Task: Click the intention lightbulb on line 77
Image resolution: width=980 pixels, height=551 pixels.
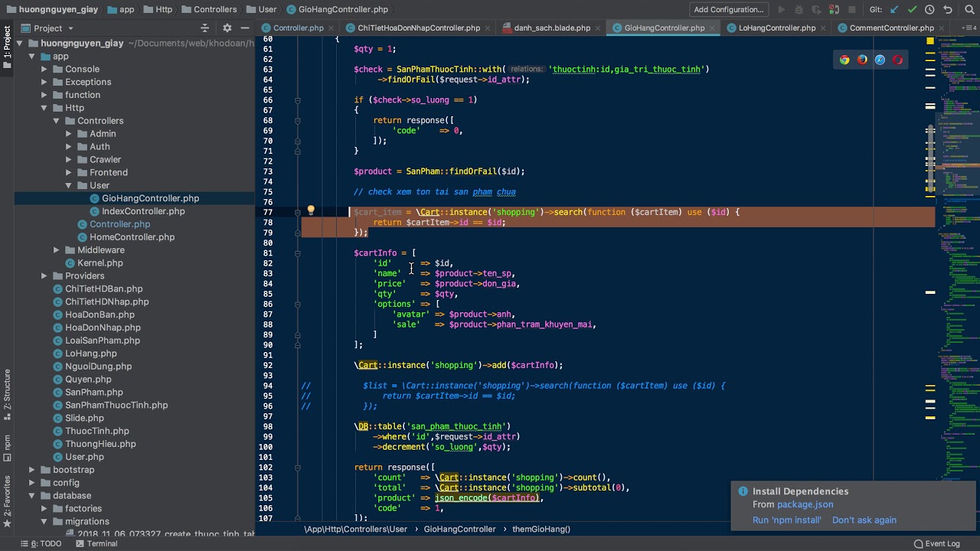Action: [311, 211]
